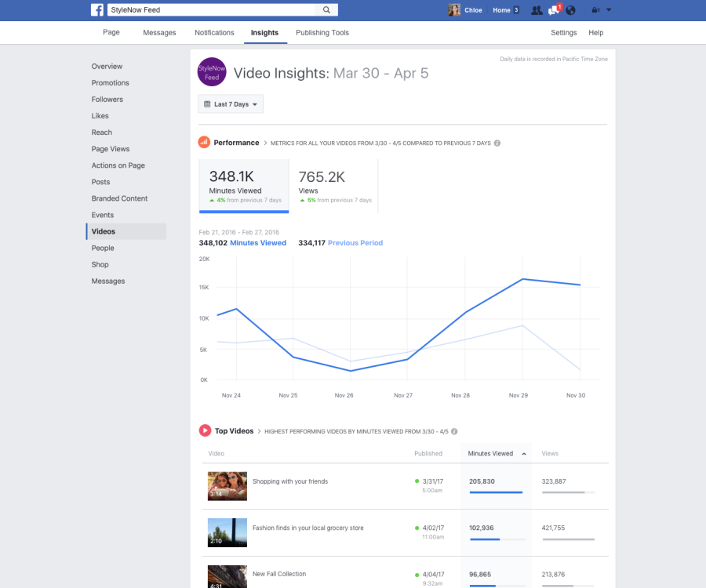Click the search magnifier in the search bar
Screen dimensions: 706x588
[x=327, y=9]
